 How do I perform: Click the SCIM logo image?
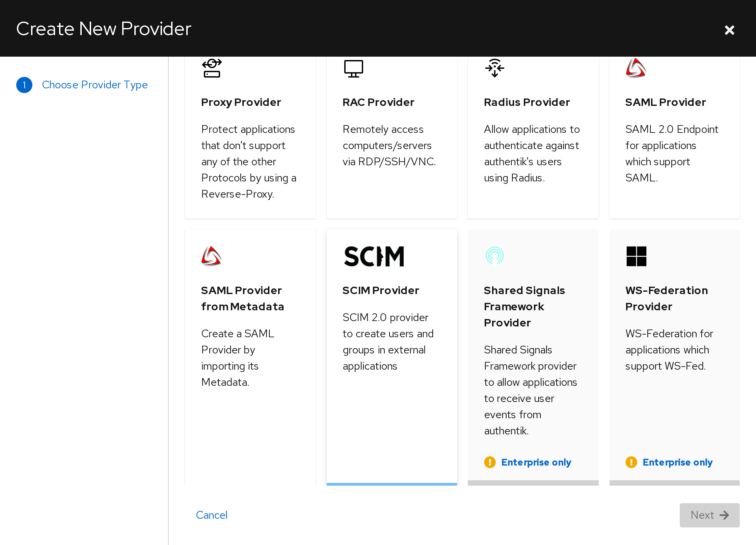click(x=374, y=256)
